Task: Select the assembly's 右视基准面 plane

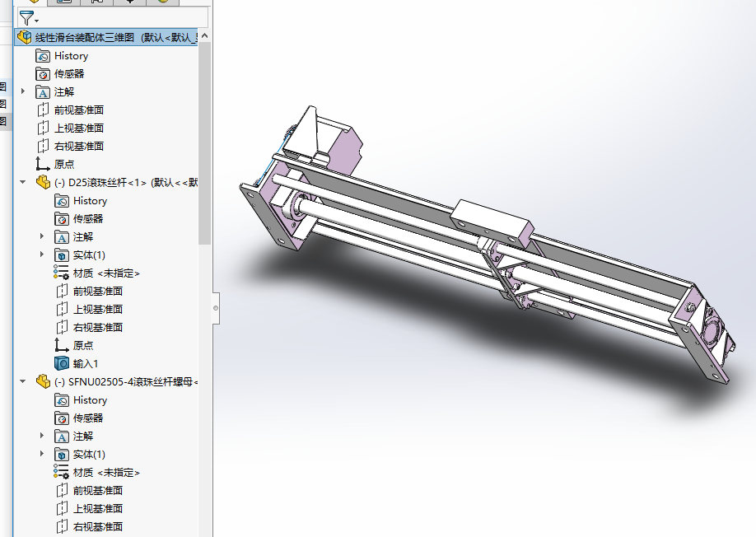Action: [x=70, y=146]
